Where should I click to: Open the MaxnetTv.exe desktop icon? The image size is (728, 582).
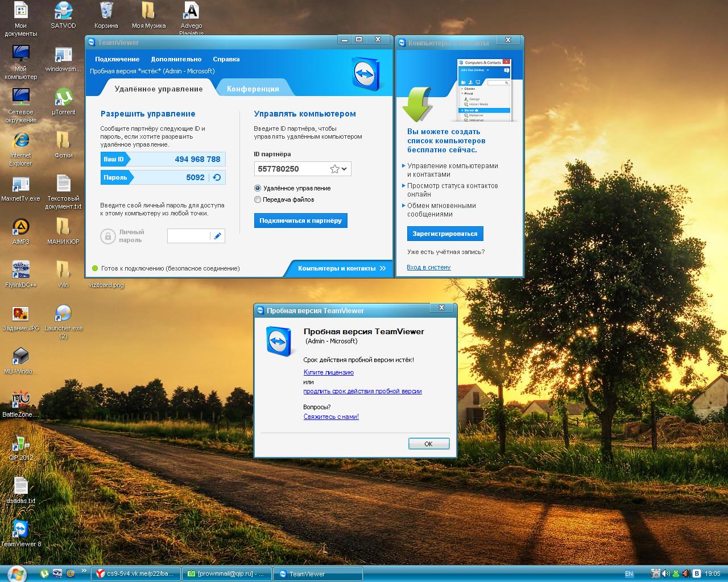click(20, 189)
